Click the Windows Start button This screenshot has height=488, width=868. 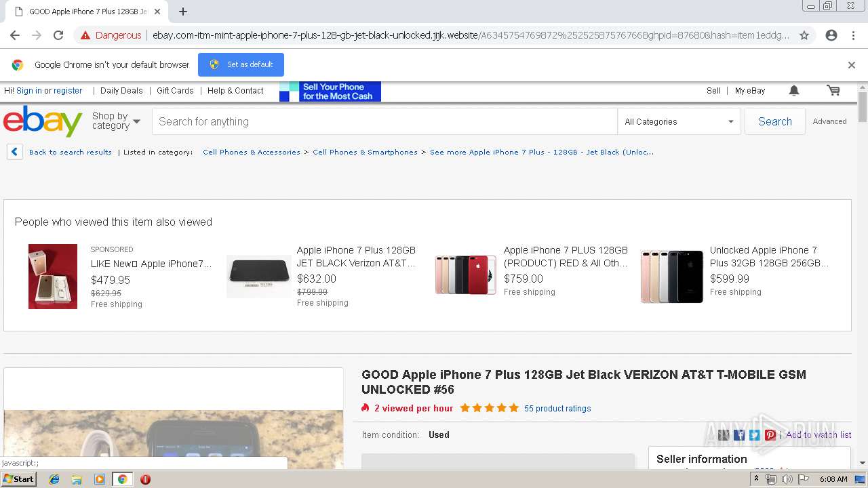(x=19, y=479)
